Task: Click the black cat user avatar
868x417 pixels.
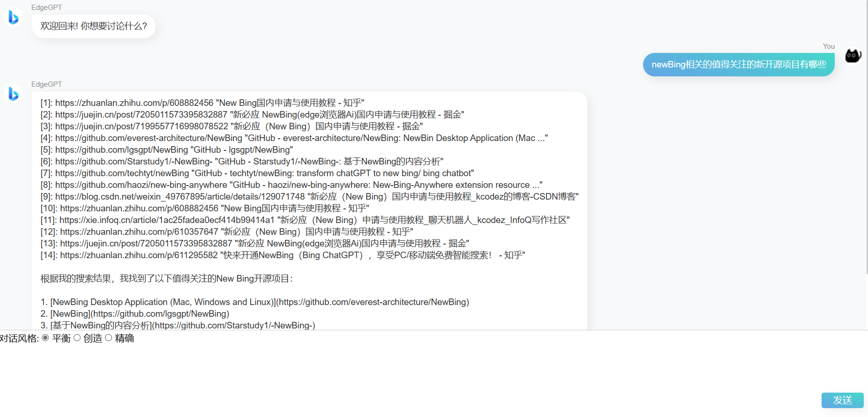Action: [853, 56]
